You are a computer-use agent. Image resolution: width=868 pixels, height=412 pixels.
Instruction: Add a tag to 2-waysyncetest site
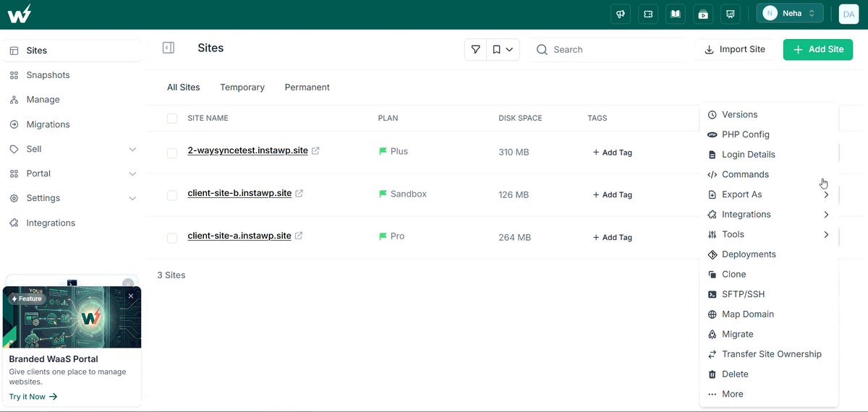613,153
